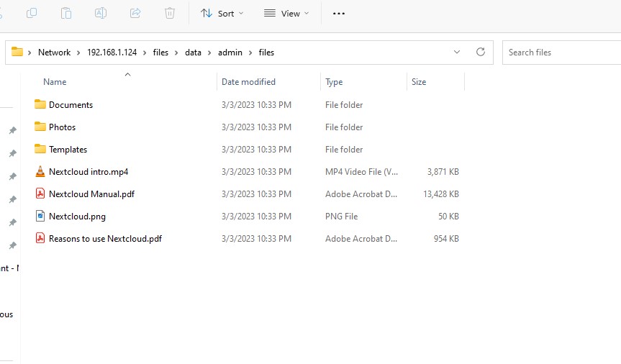The height and width of the screenshot is (364, 621).
Task: Click the 50 KB size value
Action: tap(448, 217)
